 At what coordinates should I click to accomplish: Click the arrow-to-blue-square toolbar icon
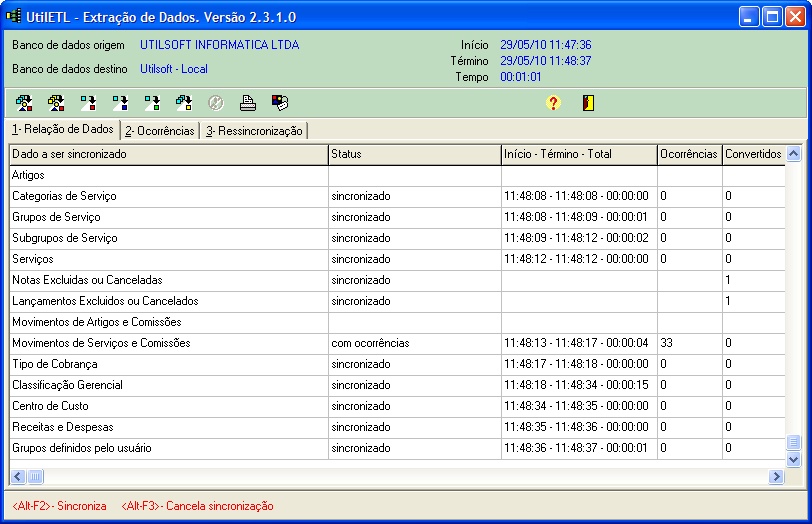point(120,103)
